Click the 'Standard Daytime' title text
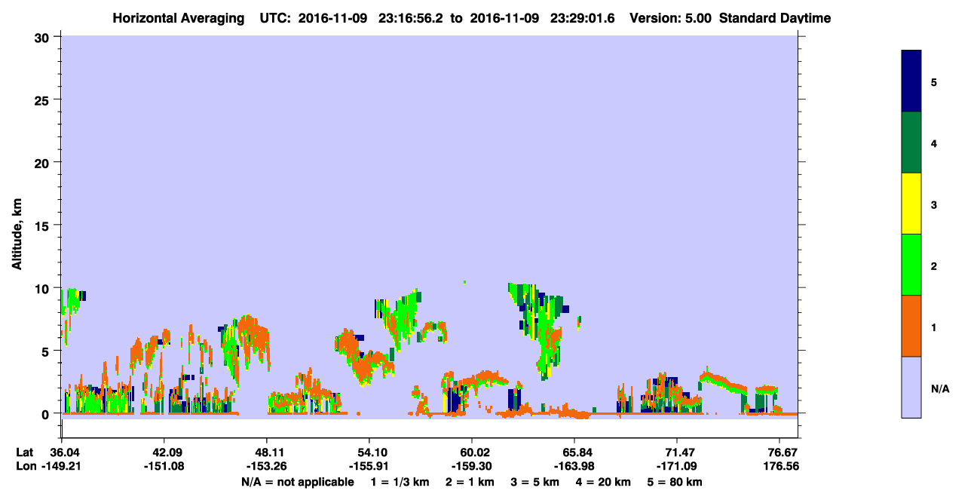This screenshot has height=503, width=980. pos(775,18)
